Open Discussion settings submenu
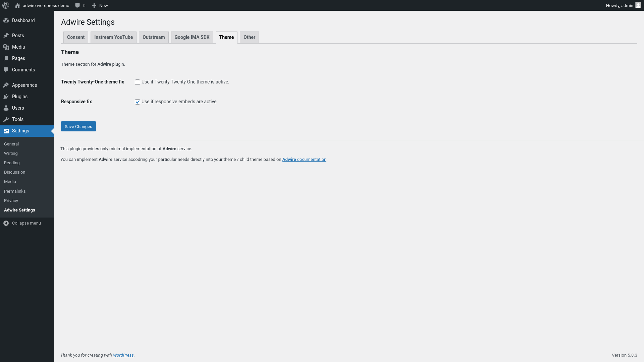 (x=14, y=172)
